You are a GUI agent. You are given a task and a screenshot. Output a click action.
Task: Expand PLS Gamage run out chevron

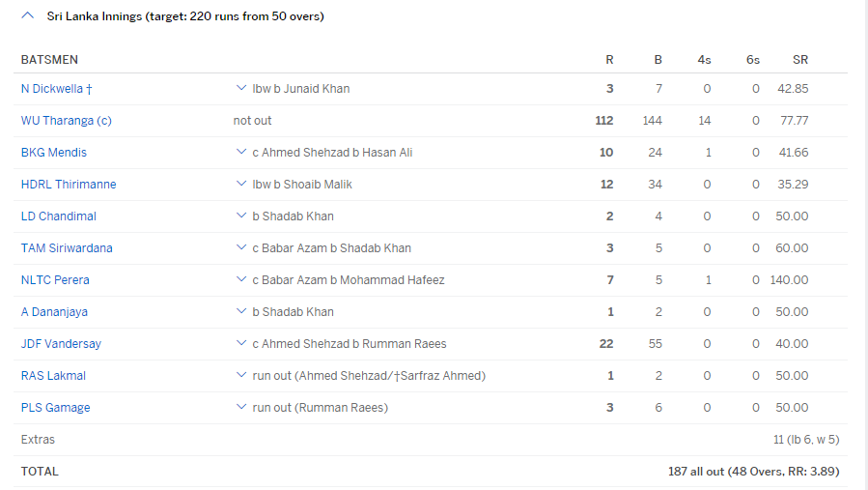coord(240,407)
